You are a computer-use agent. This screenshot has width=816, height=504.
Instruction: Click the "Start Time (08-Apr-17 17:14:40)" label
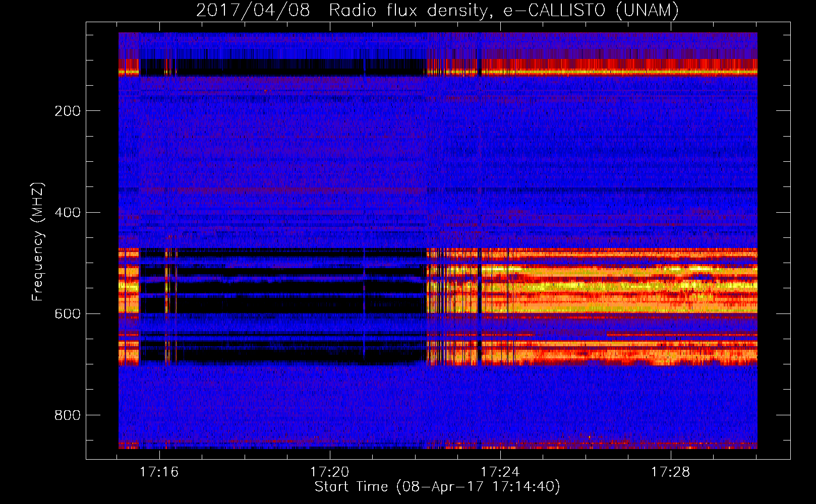coord(437,487)
